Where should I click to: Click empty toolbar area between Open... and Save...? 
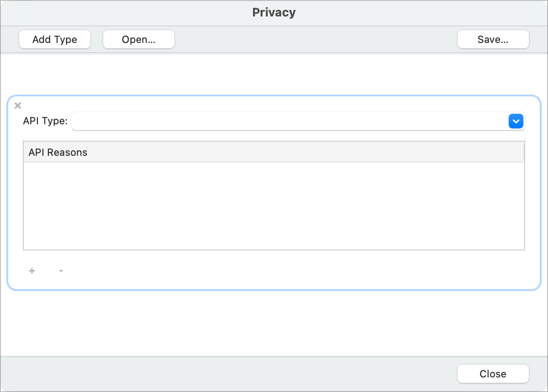tap(315, 39)
